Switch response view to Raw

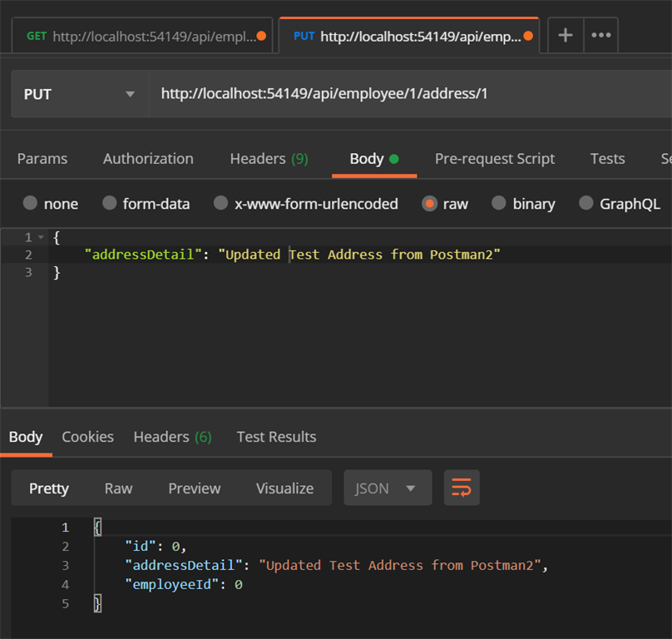click(119, 488)
